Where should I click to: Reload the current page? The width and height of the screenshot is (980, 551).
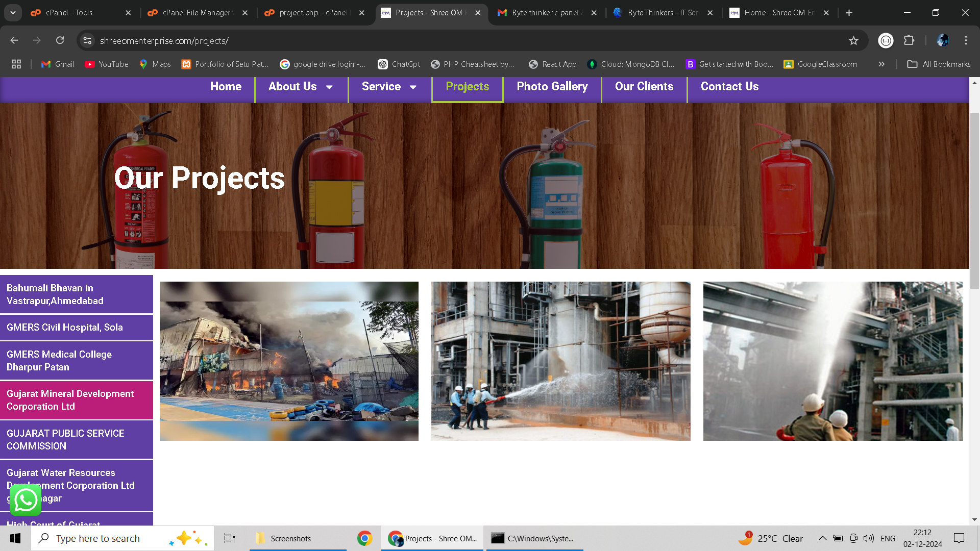[x=60, y=40]
